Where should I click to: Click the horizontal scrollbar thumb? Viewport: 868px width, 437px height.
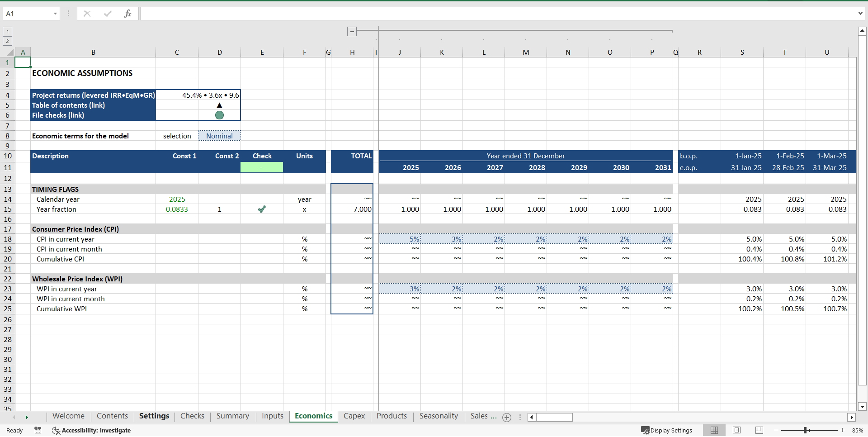coord(554,417)
